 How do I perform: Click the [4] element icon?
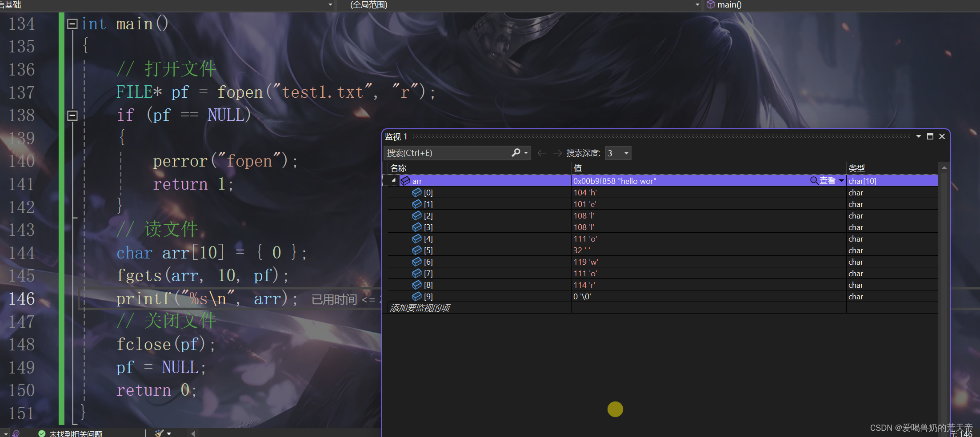(417, 238)
